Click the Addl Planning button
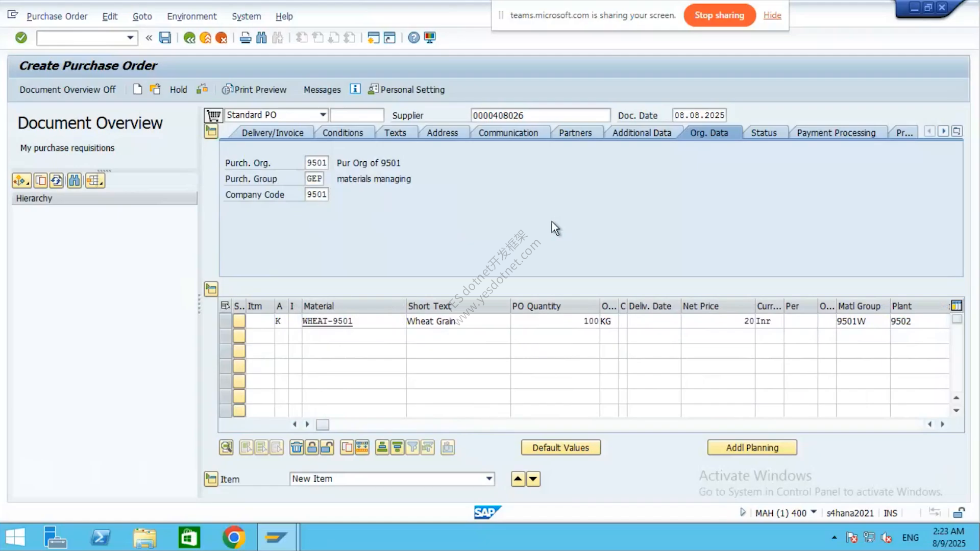The width and height of the screenshot is (980, 551). coord(752,447)
